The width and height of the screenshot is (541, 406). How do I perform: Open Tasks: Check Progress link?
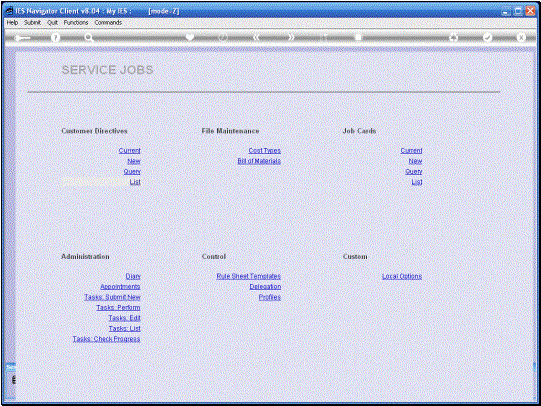point(106,339)
